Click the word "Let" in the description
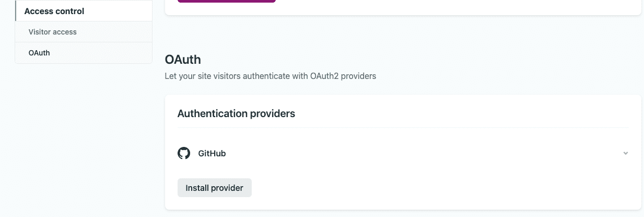 [170, 76]
